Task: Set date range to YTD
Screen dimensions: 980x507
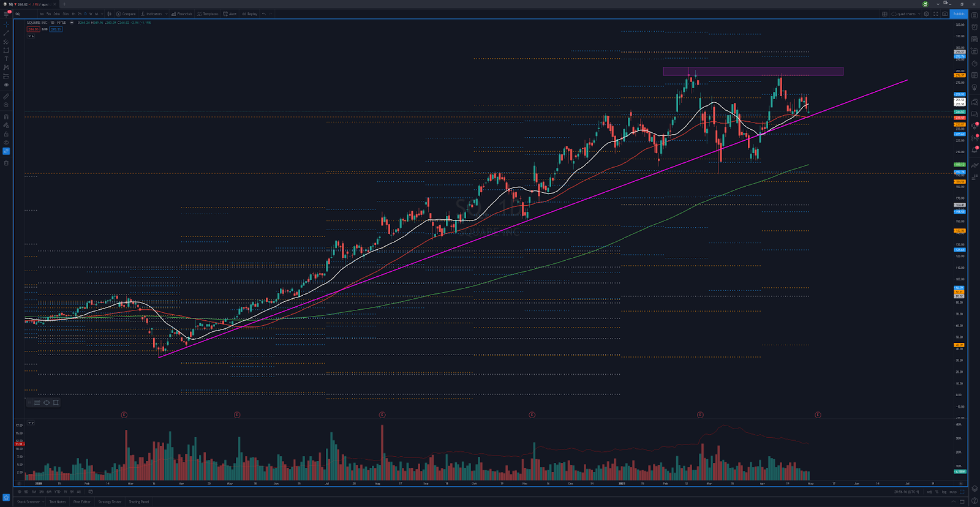Action: (57, 492)
